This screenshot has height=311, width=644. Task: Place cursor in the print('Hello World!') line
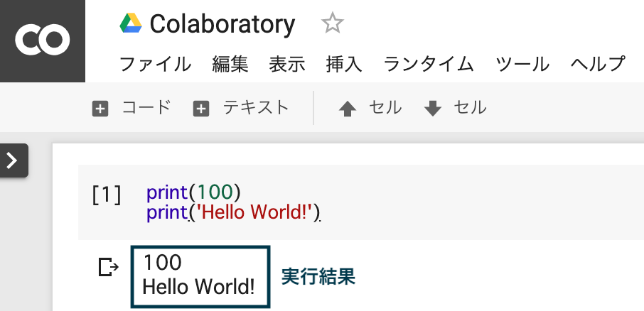[x=234, y=213]
